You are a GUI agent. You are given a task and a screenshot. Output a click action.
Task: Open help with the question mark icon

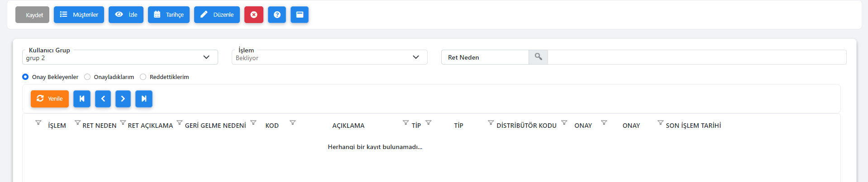click(277, 14)
